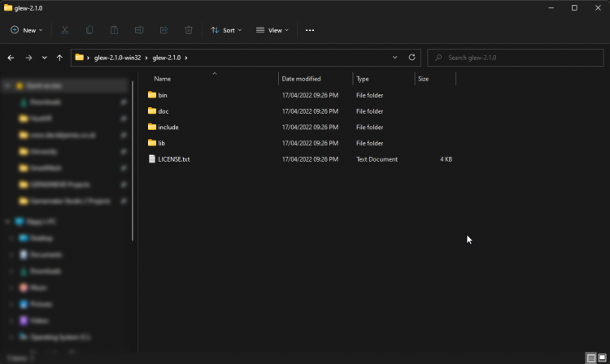This screenshot has width=610, height=364.
Task: Collapse the This PC tree node
Action: [x=7, y=222]
